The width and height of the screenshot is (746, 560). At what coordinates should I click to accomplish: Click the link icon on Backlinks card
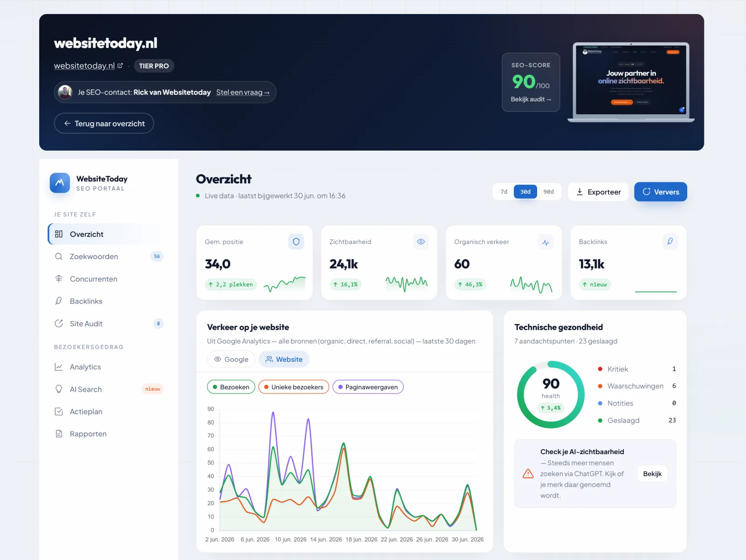pyautogui.click(x=670, y=242)
